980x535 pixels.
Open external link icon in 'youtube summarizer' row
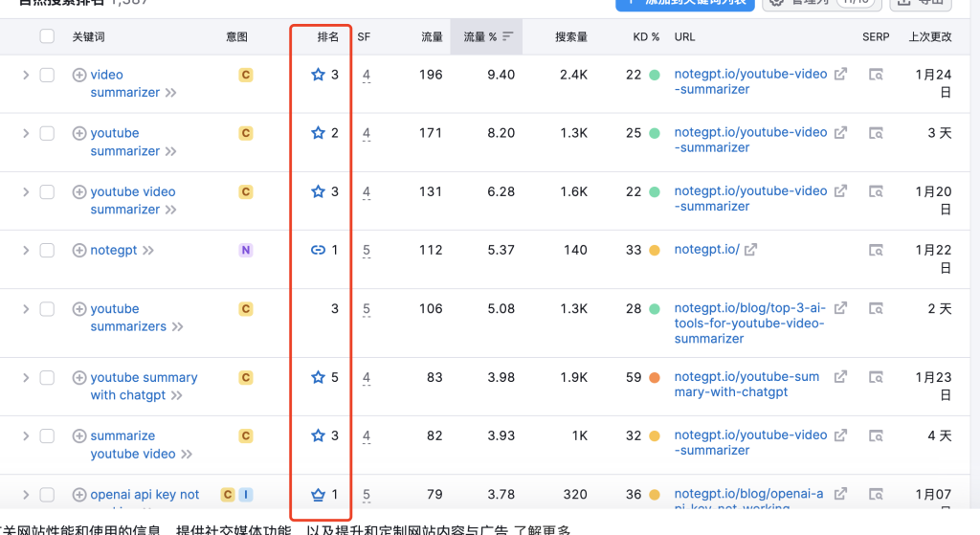tap(840, 132)
